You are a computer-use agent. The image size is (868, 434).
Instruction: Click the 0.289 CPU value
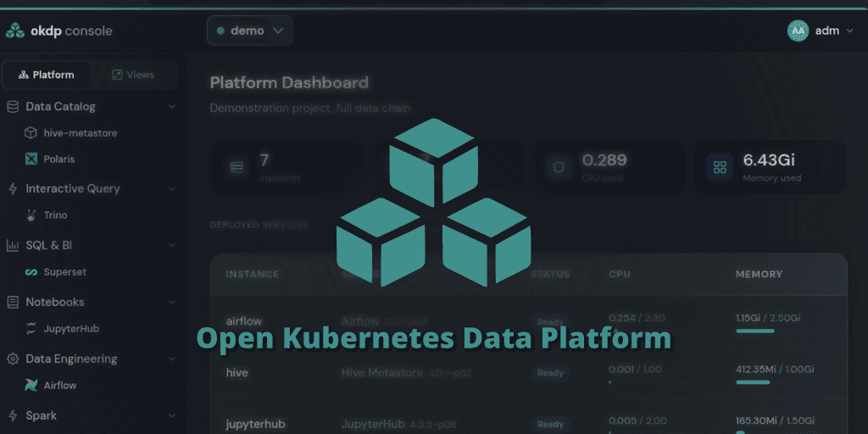[x=604, y=160]
